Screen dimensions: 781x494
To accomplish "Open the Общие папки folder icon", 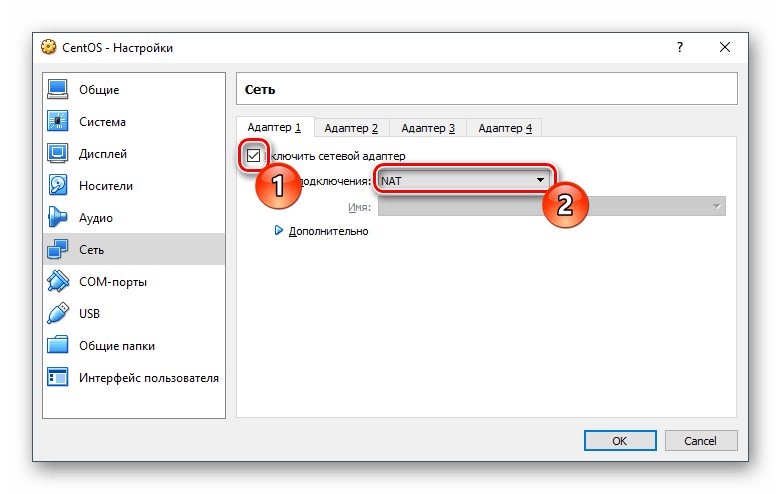I will click(58, 345).
